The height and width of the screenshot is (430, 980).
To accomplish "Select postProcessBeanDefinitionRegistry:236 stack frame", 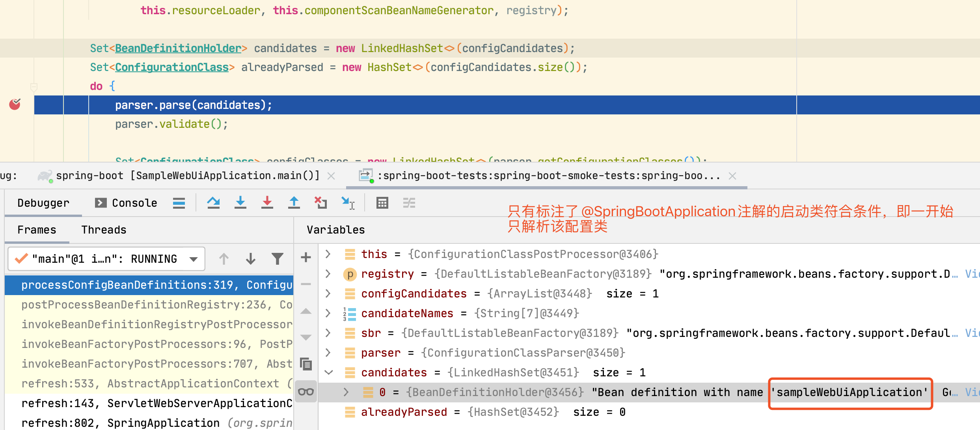I will (x=157, y=305).
